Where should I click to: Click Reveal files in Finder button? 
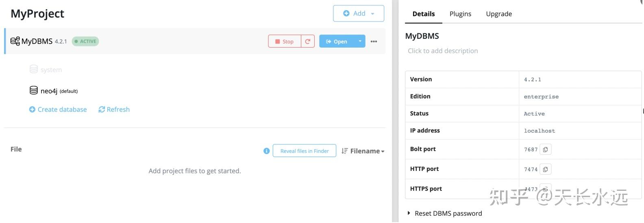click(x=305, y=151)
